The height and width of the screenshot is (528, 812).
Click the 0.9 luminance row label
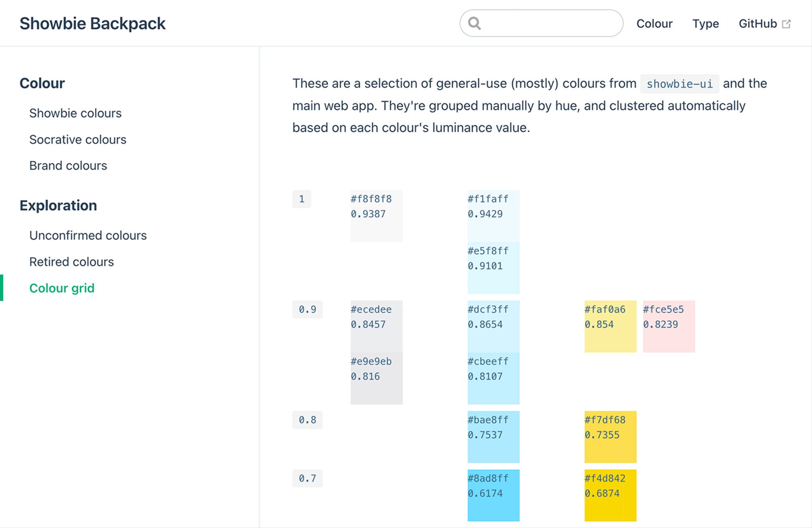click(307, 309)
